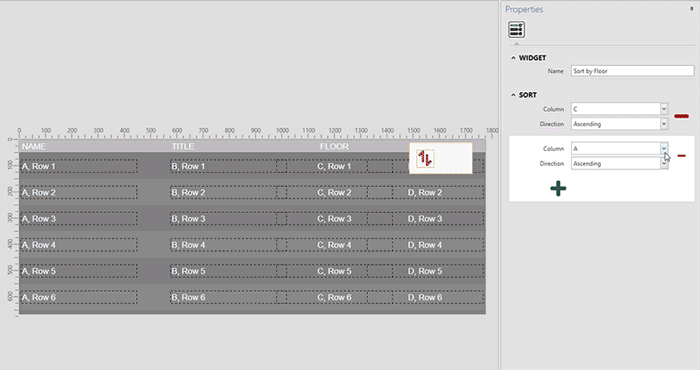Select cell B, Row 1
700x370 pixels.
(x=228, y=166)
